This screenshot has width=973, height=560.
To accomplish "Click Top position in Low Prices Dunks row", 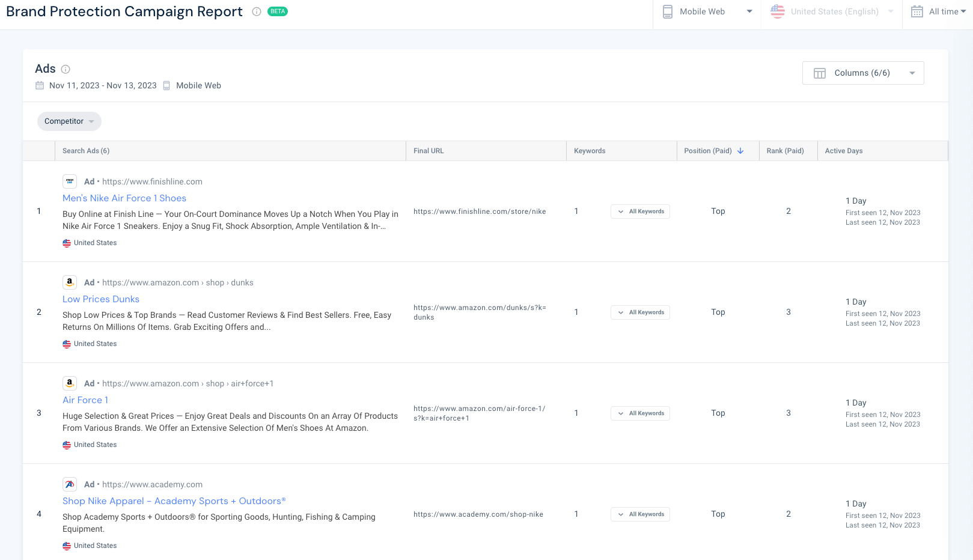I will pyautogui.click(x=718, y=312).
